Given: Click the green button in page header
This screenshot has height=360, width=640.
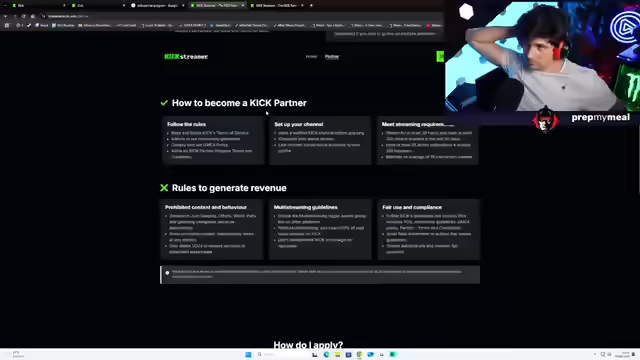Looking at the screenshot, I should [440, 56].
